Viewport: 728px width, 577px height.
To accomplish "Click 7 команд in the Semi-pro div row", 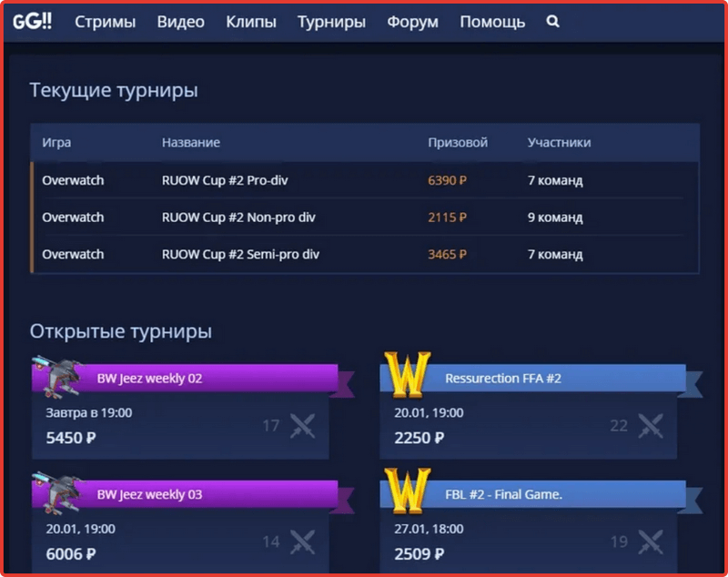I will 555,255.
